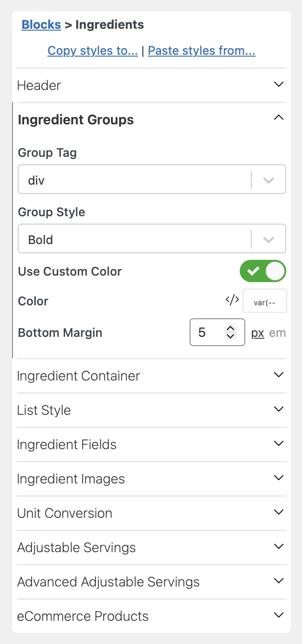Toggle off Use Custom Color switch
The width and height of the screenshot is (302, 644).
click(x=263, y=271)
